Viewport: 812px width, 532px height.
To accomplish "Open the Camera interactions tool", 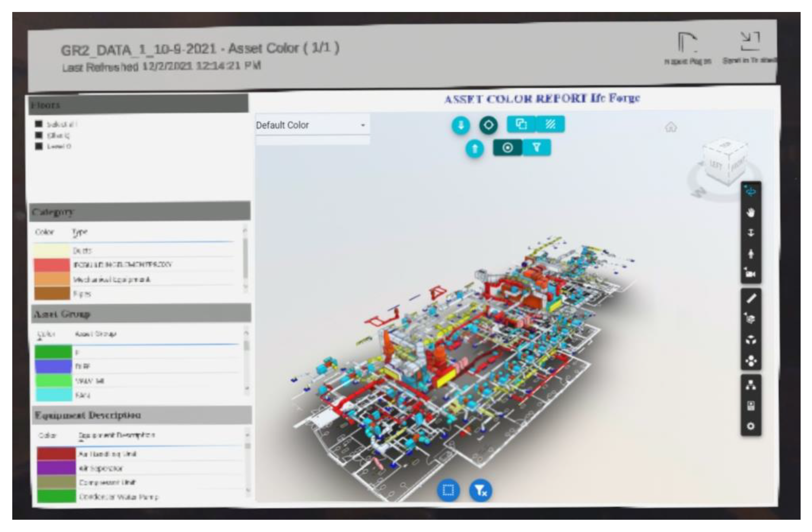I will pyautogui.click(x=751, y=274).
